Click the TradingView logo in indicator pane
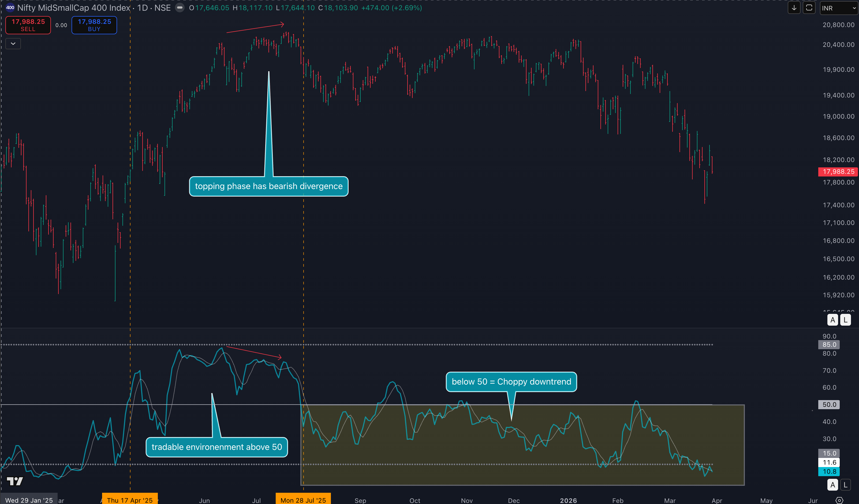Viewport: 859px width, 504px height. [x=15, y=481]
